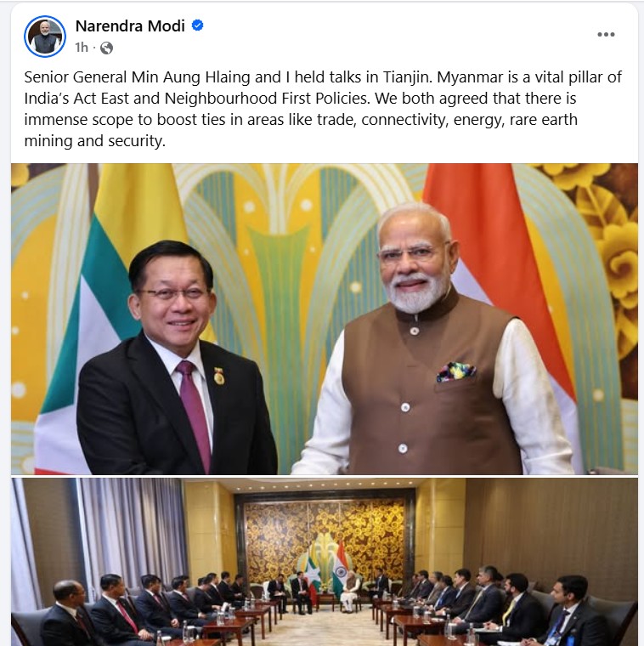Open the Narendra Modi profile name link

pos(130,26)
